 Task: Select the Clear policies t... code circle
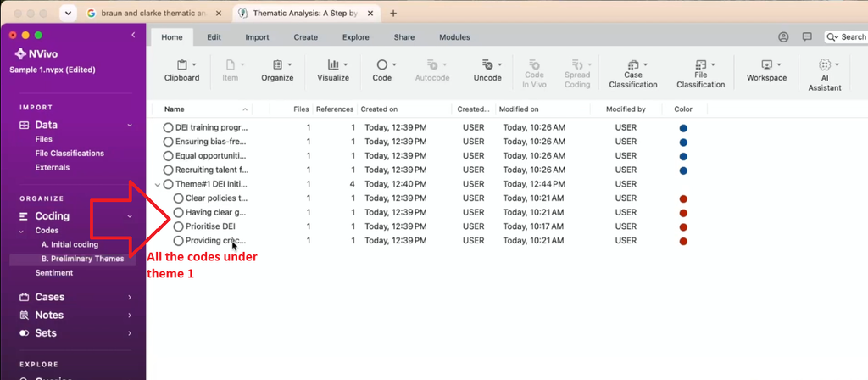(178, 198)
